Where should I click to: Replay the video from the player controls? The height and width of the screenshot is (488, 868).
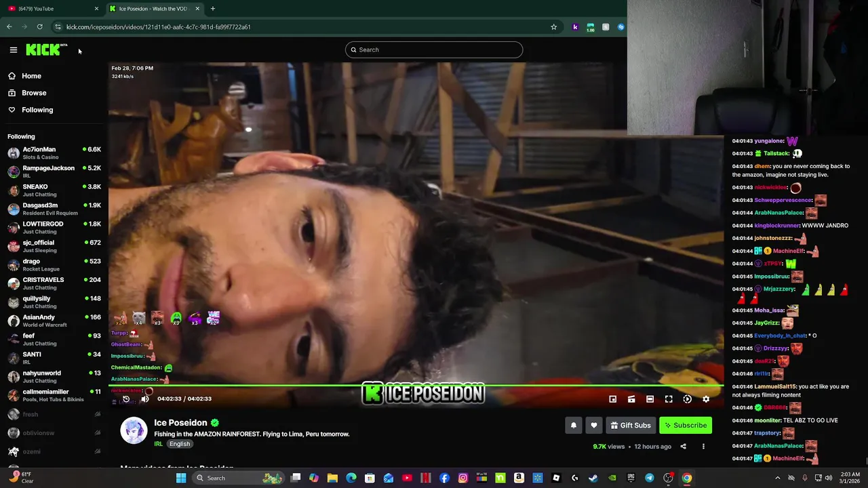(125, 399)
